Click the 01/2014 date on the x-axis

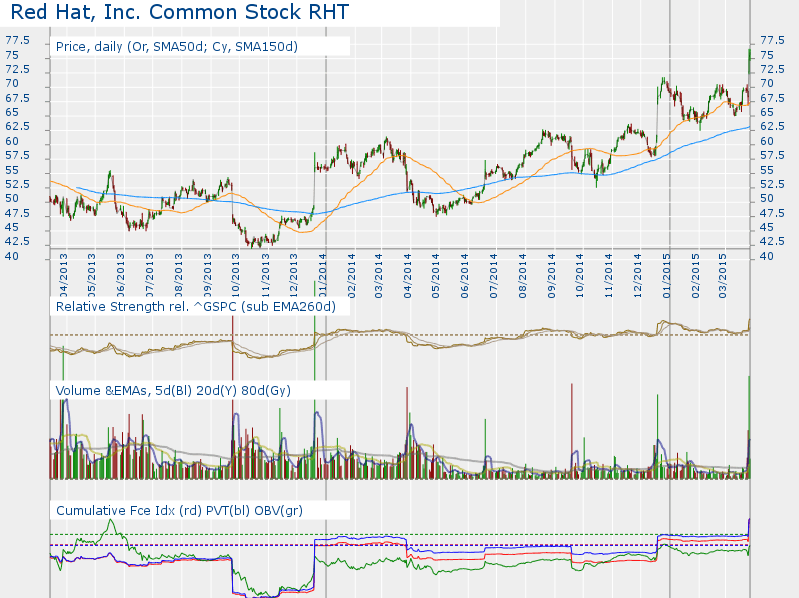323,273
